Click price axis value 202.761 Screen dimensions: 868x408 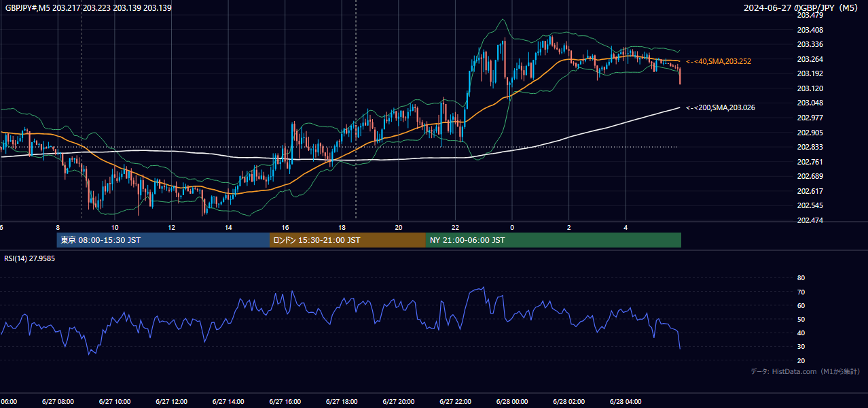(810, 162)
